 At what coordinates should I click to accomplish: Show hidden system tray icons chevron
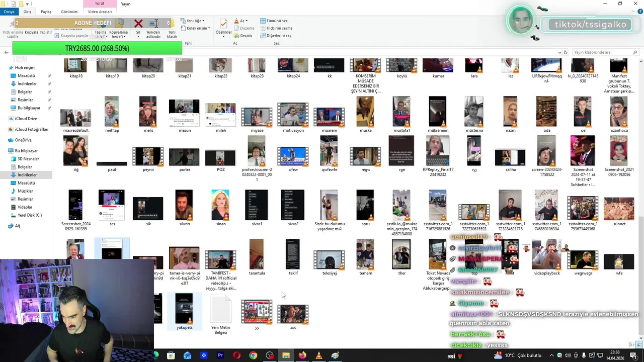tap(552, 355)
